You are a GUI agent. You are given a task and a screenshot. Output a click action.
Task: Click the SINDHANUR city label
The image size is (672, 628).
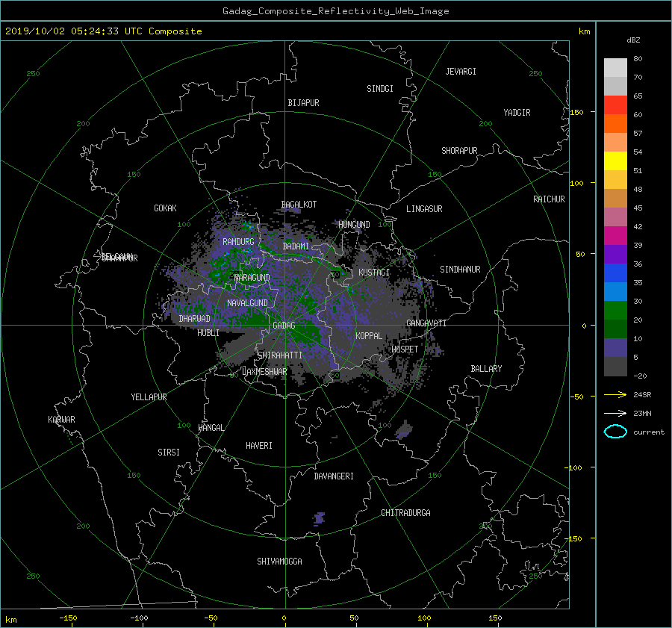(460, 270)
